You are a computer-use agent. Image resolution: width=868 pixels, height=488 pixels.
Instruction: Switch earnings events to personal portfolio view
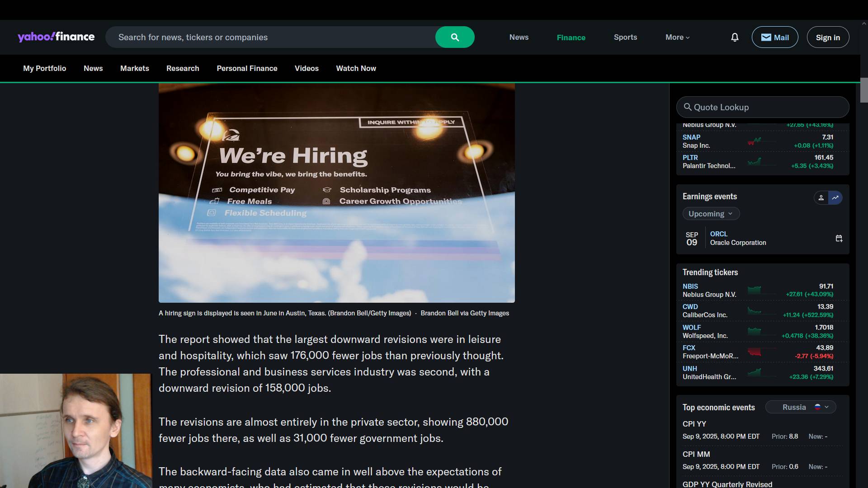click(821, 197)
